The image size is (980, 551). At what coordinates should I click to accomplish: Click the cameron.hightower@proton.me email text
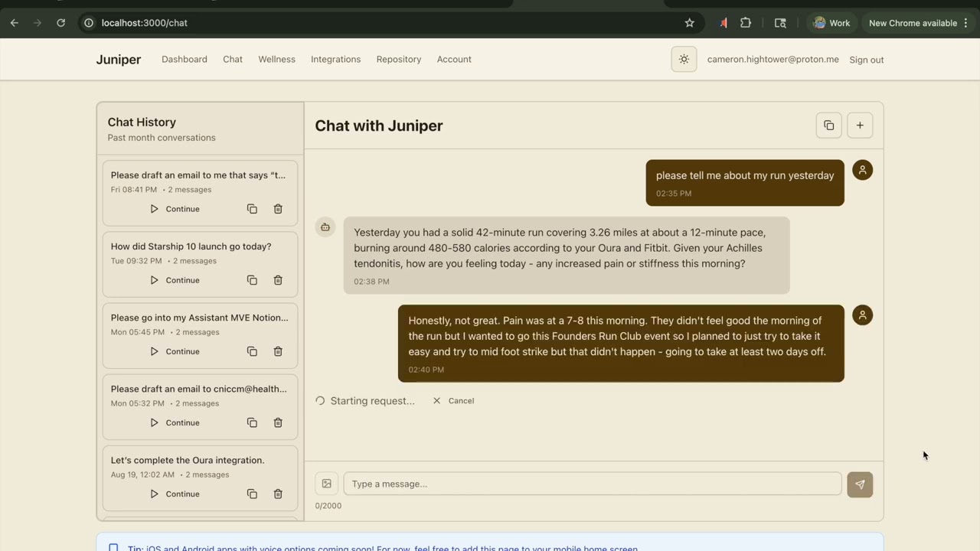click(x=773, y=60)
